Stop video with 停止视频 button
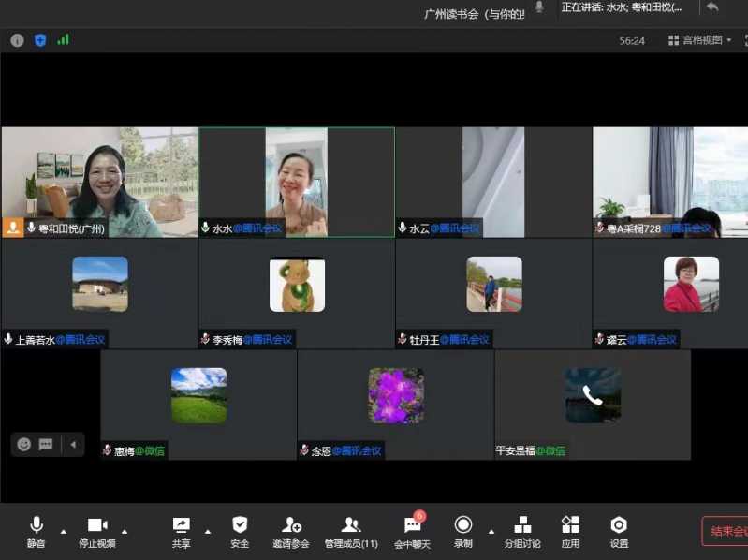 tap(97, 531)
